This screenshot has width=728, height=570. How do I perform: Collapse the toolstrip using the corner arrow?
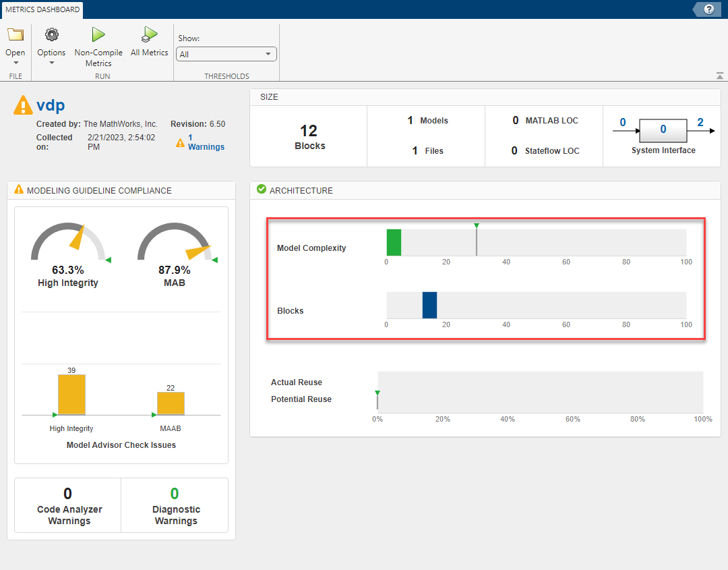pyautogui.click(x=720, y=76)
